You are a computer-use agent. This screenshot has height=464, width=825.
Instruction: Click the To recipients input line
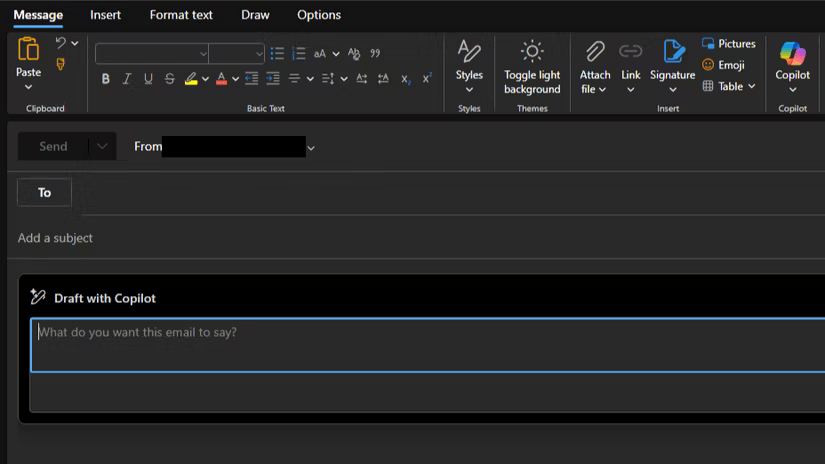(452, 193)
